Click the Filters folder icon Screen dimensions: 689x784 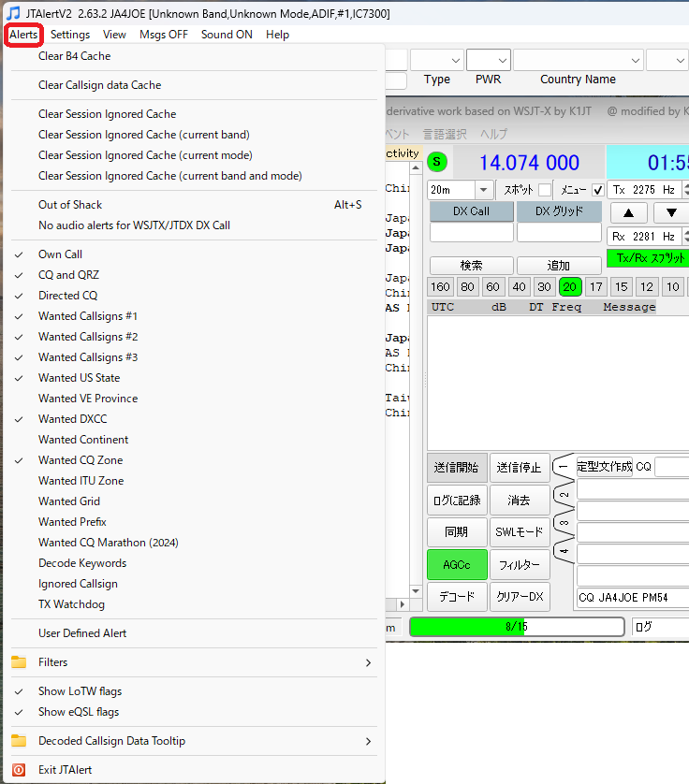pyautogui.click(x=19, y=662)
